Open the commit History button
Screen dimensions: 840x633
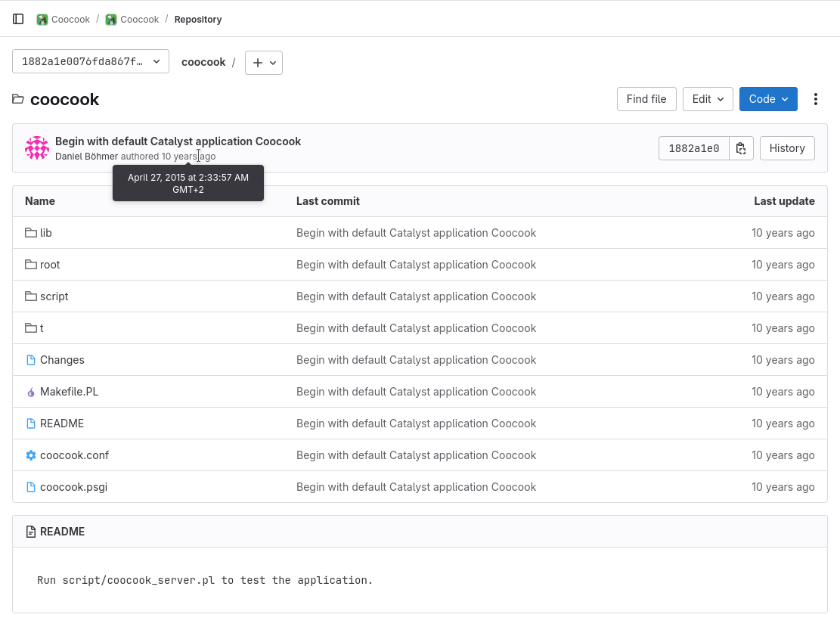[x=787, y=148]
